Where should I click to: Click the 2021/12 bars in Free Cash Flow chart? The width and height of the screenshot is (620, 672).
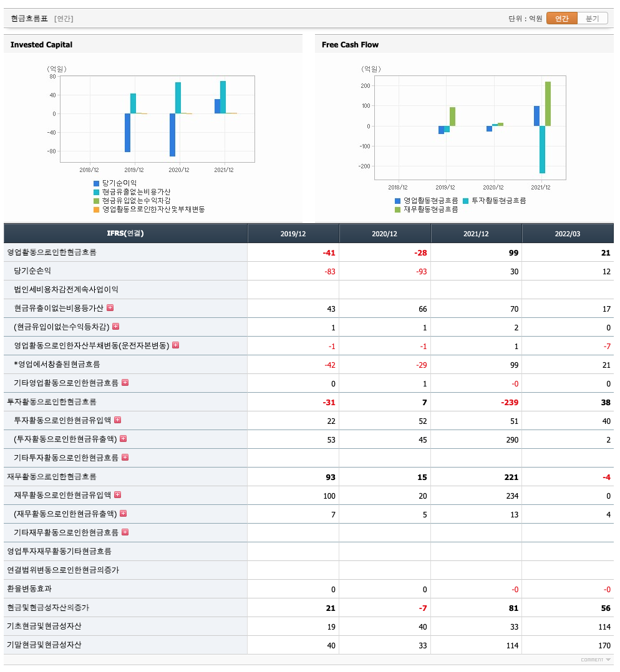[x=542, y=127]
